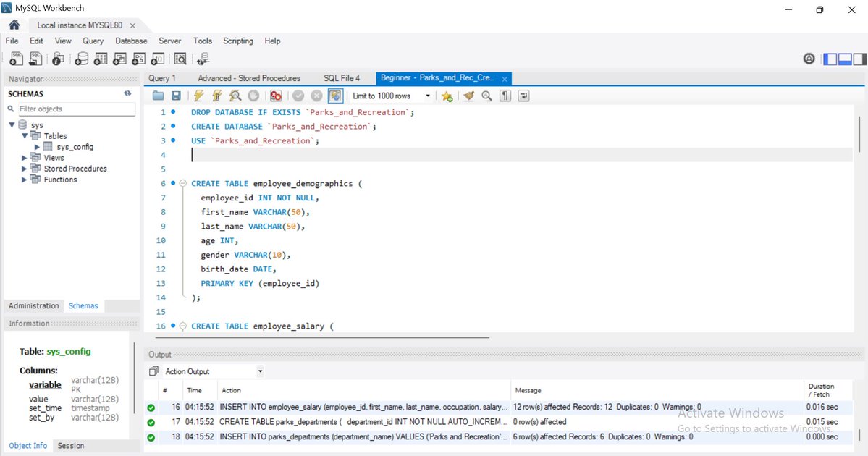This screenshot has height=456, width=868.
Task: Execute statement under cursor icon
Action: coord(217,96)
